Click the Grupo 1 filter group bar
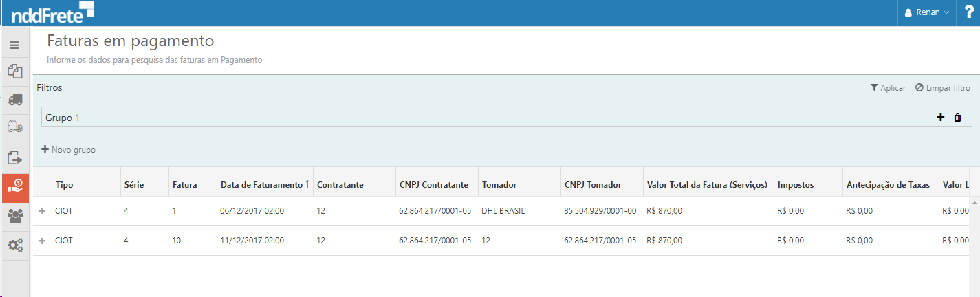The width and height of the screenshot is (980, 297). (507, 118)
